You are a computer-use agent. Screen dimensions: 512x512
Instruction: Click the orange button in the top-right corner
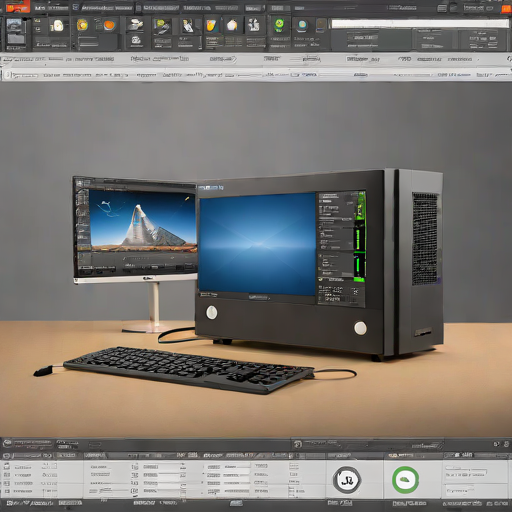506,8
